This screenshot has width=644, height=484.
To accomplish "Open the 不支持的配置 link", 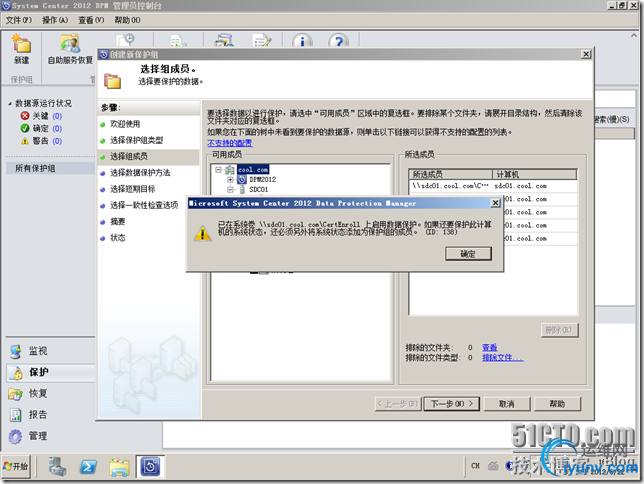I will click(x=230, y=143).
